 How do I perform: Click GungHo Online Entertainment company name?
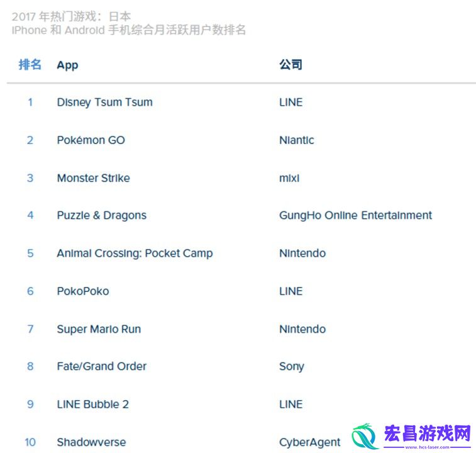[x=355, y=215]
